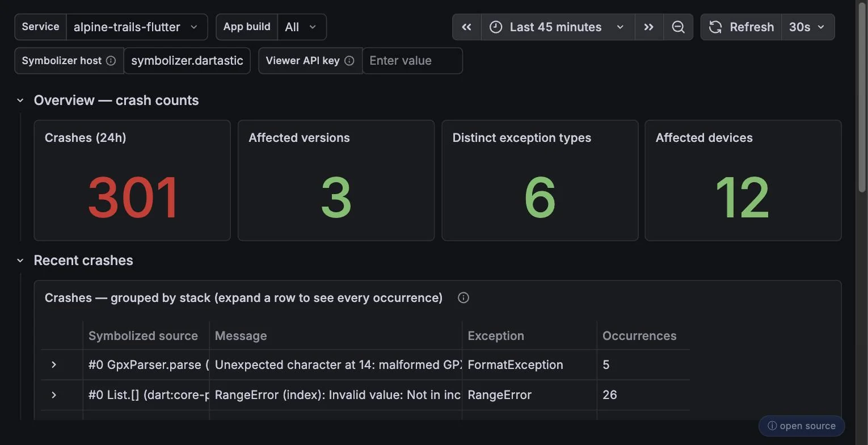Expand the GpxParser.parse crash row
The width and height of the screenshot is (868, 445).
point(54,364)
